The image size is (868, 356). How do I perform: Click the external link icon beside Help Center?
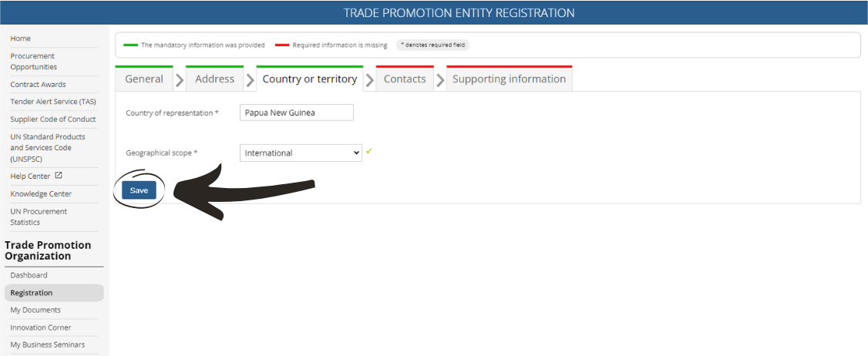click(59, 176)
